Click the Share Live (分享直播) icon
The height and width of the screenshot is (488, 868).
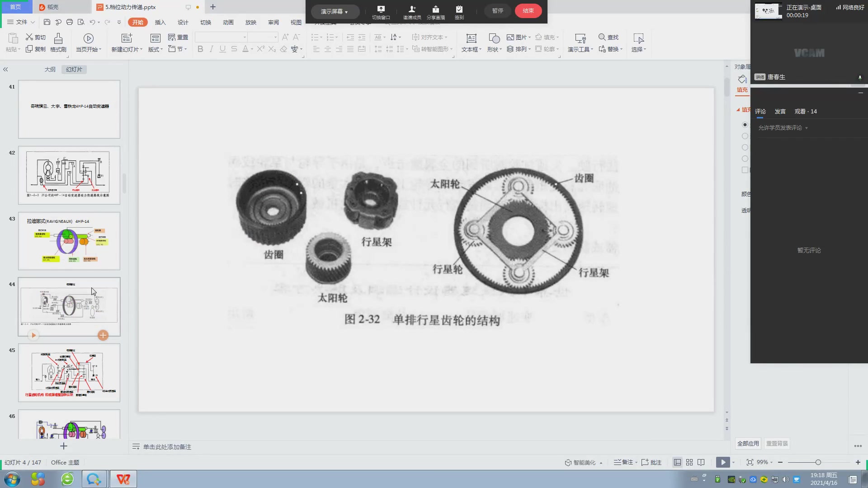435,9
